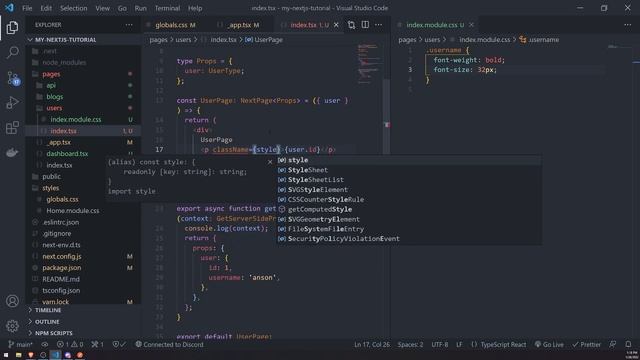Image resolution: width=640 pixels, height=360 pixels.
Task: Open package.json file
Action: 62,268
